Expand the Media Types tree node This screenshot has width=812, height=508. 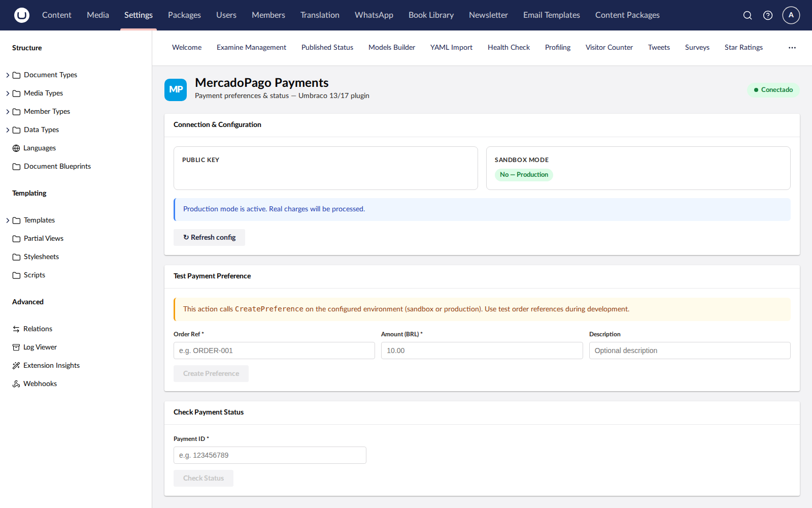[x=8, y=93]
